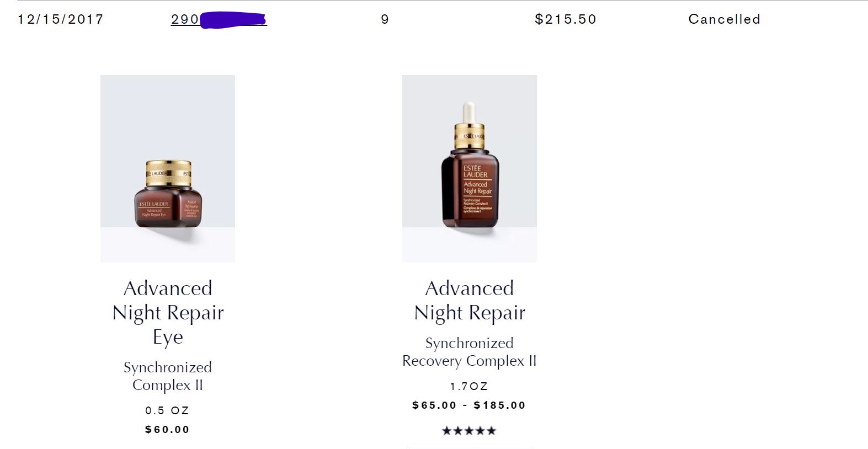This screenshot has height=449, width=868.
Task: Click the $65.00 - $185.00 price range
Action: tap(469, 405)
